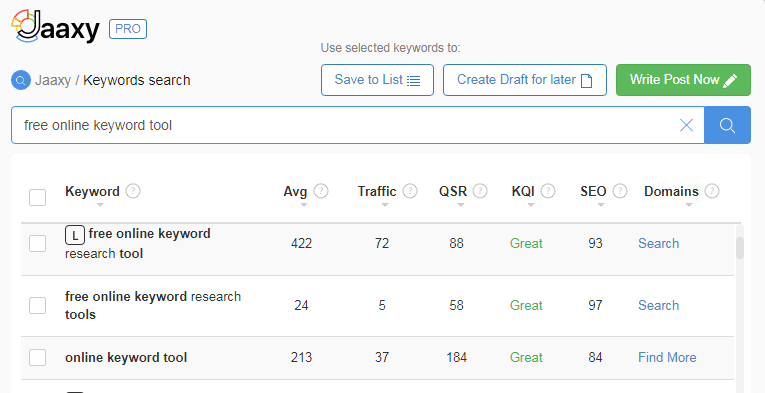Open help icon next to QSR header
Viewport: 765px width, 393px height.
click(x=480, y=191)
